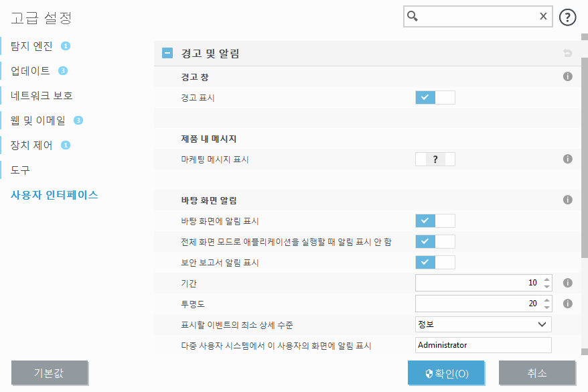Screen dimensions: 588x392
Task: Open help via the question mark icon
Action: (x=567, y=17)
